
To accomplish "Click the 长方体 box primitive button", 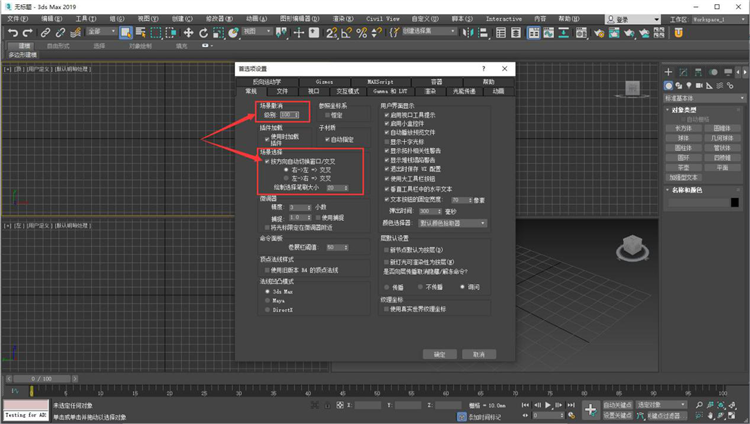I will coord(684,128).
